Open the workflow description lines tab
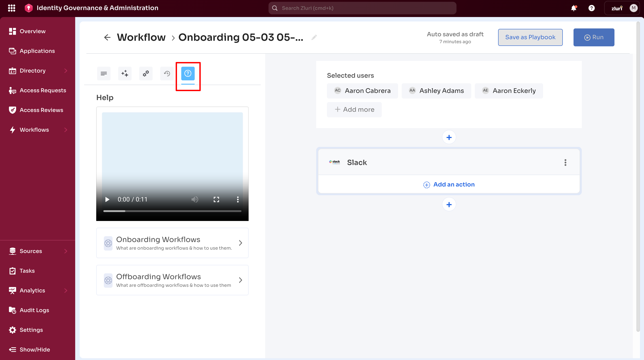The width and height of the screenshot is (644, 360). [x=104, y=74]
